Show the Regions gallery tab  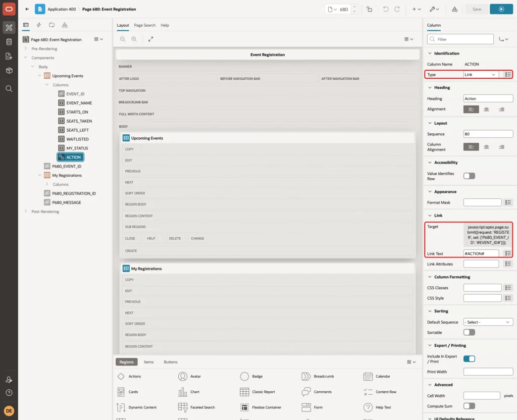(127, 362)
